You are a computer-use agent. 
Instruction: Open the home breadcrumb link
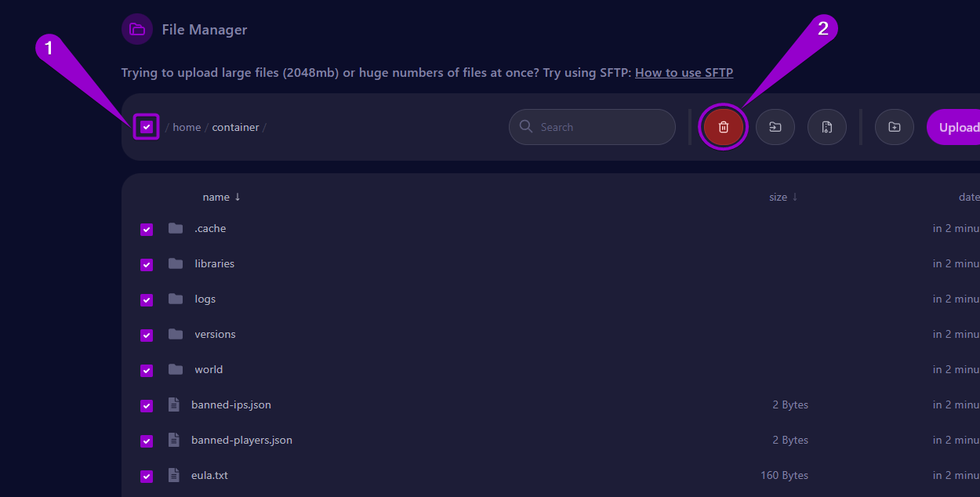[x=187, y=126]
